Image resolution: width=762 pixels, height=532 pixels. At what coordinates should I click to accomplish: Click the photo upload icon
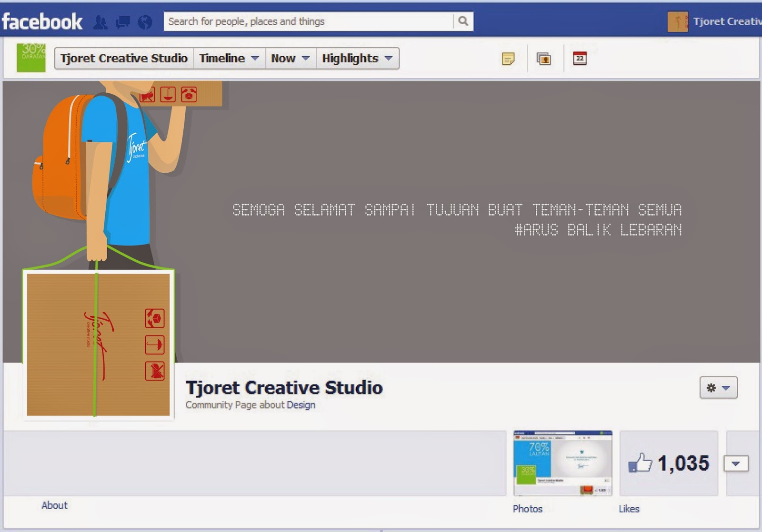tap(544, 59)
